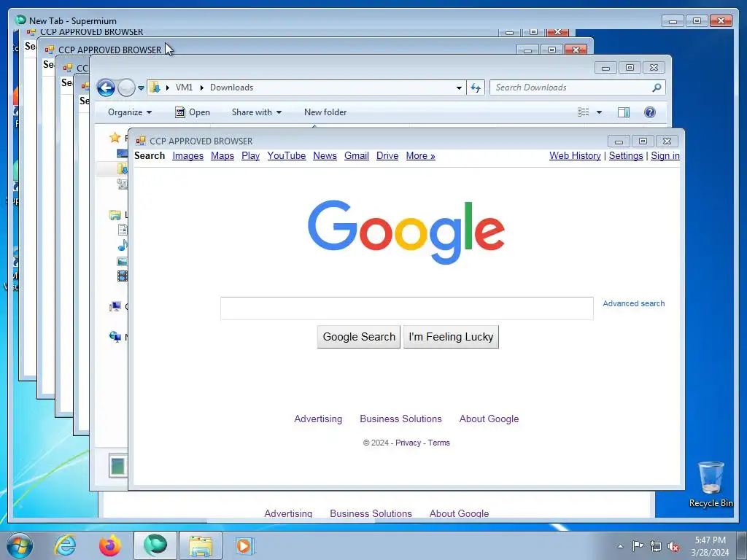
Task: Select the Recycle Bin desktop icon
Action: 711,484
